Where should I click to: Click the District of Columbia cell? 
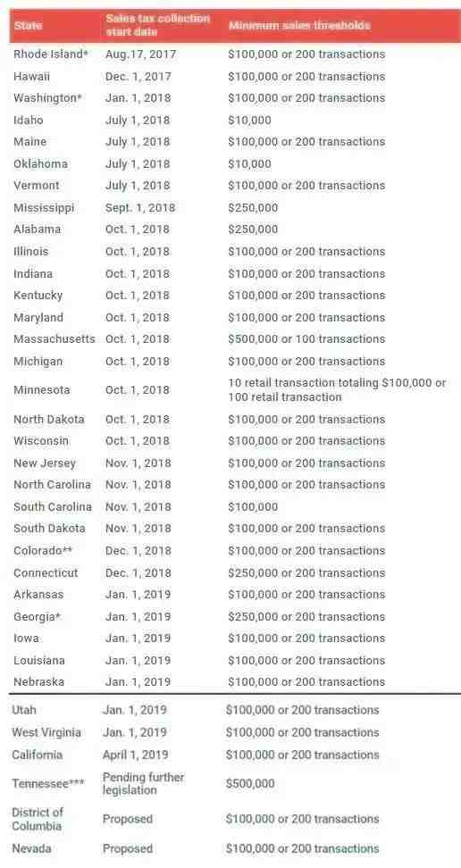point(38,819)
